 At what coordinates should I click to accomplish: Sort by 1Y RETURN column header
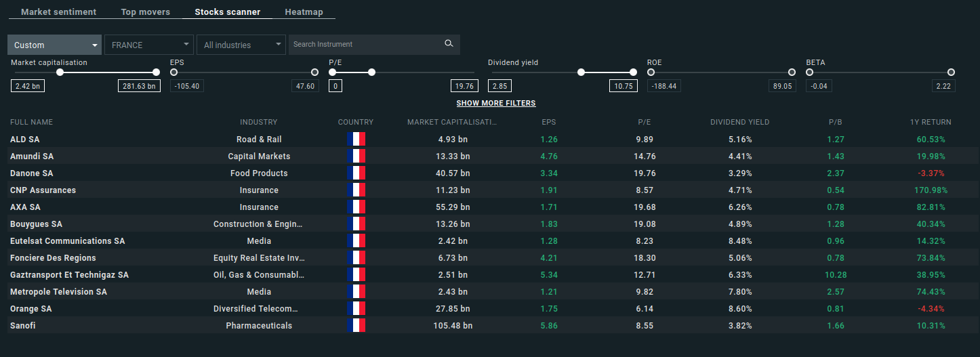[x=931, y=123]
